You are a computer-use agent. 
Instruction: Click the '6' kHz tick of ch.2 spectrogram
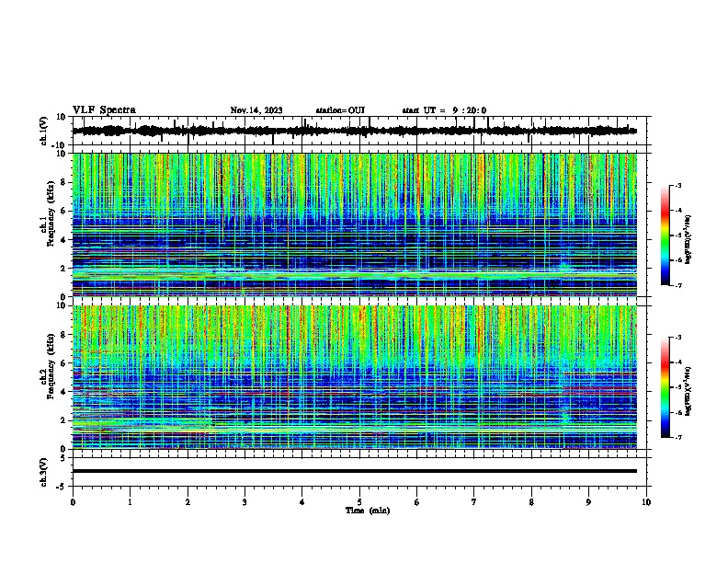tap(64, 362)
